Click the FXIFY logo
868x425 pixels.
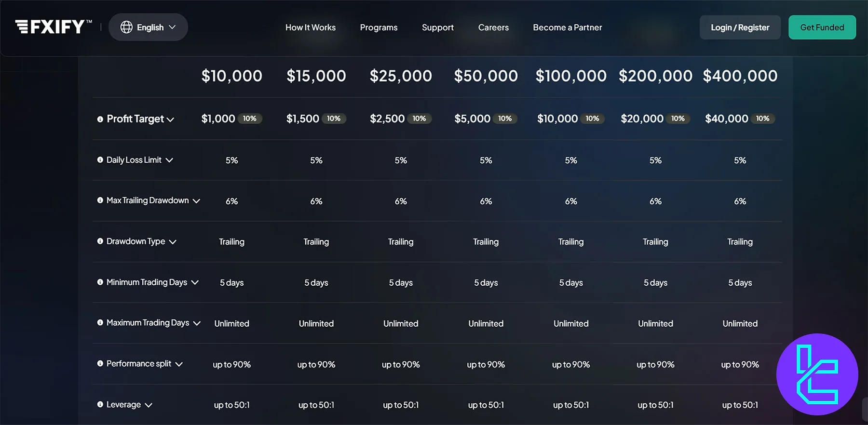point(53,27)
